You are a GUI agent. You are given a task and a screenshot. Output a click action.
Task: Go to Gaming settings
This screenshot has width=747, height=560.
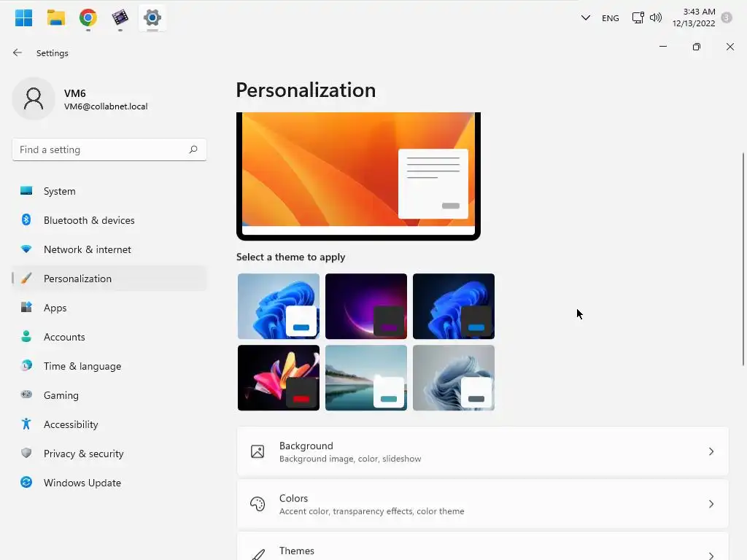click(109, 395)
